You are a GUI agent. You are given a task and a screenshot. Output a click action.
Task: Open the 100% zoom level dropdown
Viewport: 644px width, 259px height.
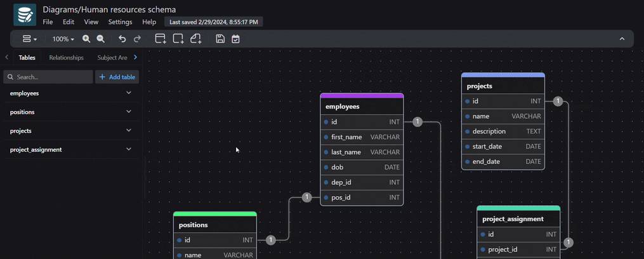click(63, 39)
